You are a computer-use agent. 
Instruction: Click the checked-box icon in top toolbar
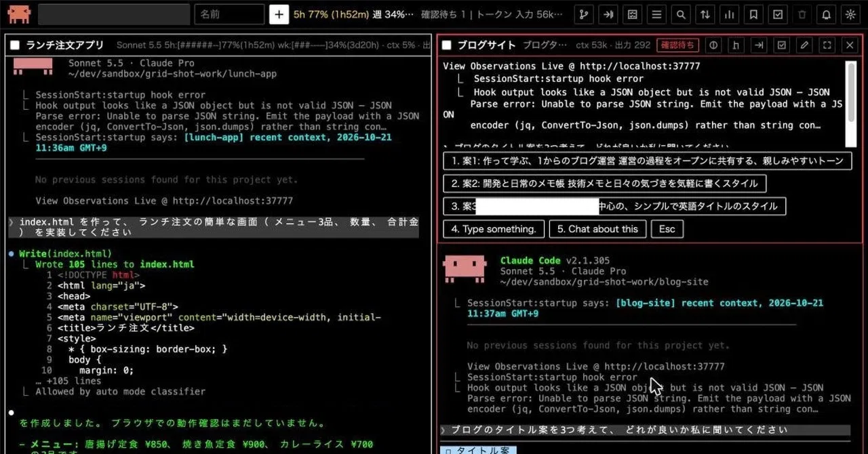(778, 14)
